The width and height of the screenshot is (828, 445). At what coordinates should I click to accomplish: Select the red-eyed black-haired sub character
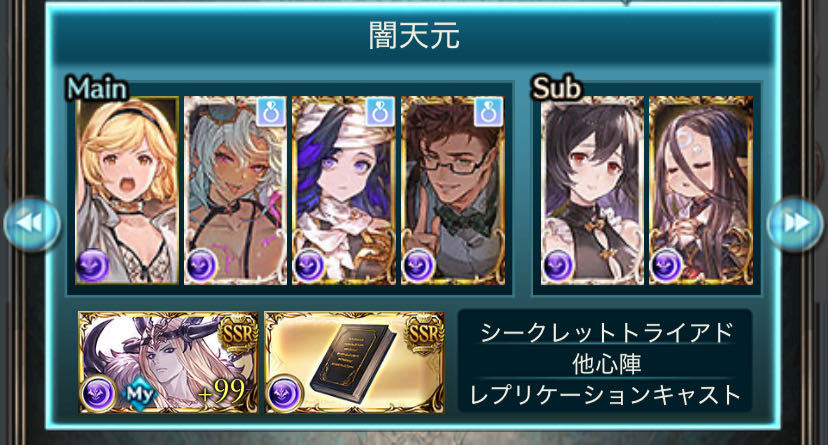[x=592, y=191]
